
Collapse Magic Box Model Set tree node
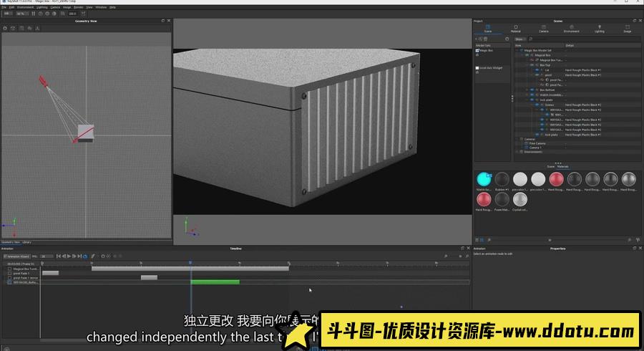(x=517, y=50)
